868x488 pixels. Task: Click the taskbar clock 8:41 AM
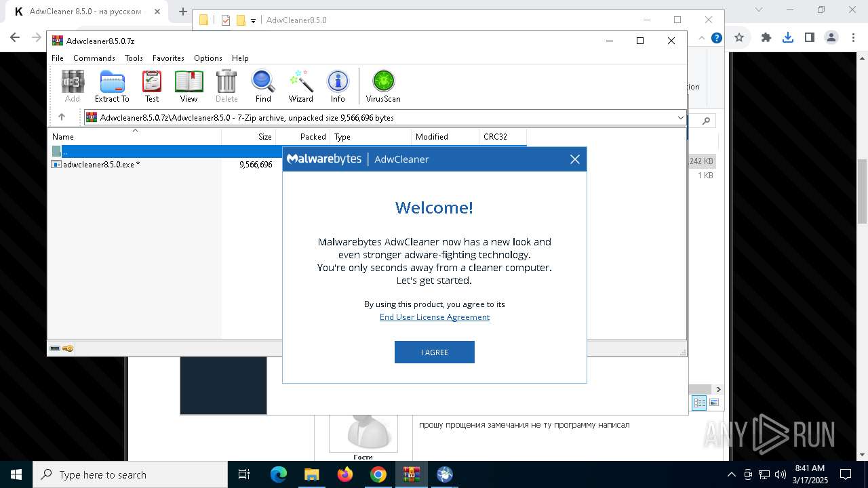810,474
